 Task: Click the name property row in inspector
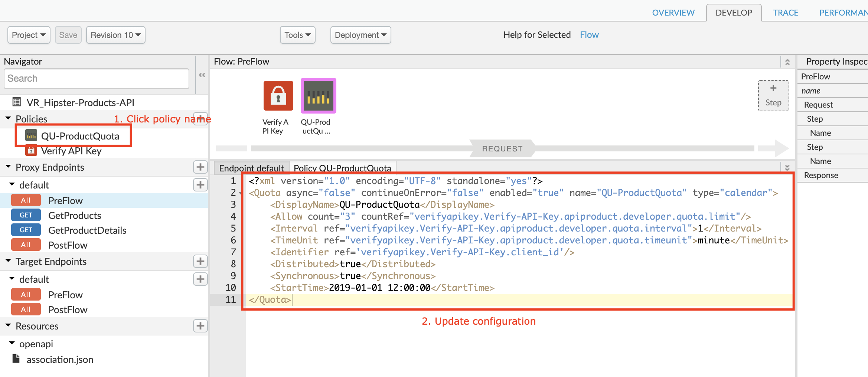pos(833,91)
